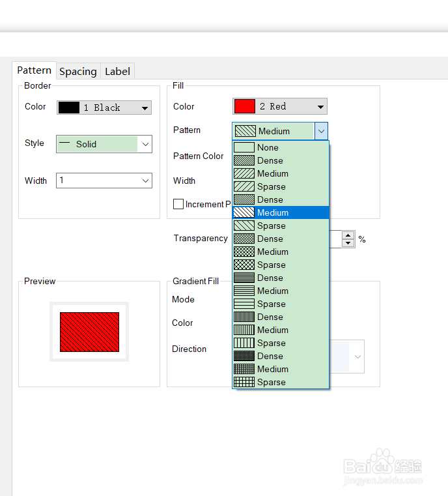The width and height of the screenshot is (448, 496).
Task: Choose dense backward-diagonal hatch pattern icon
Action: point(244,199)
